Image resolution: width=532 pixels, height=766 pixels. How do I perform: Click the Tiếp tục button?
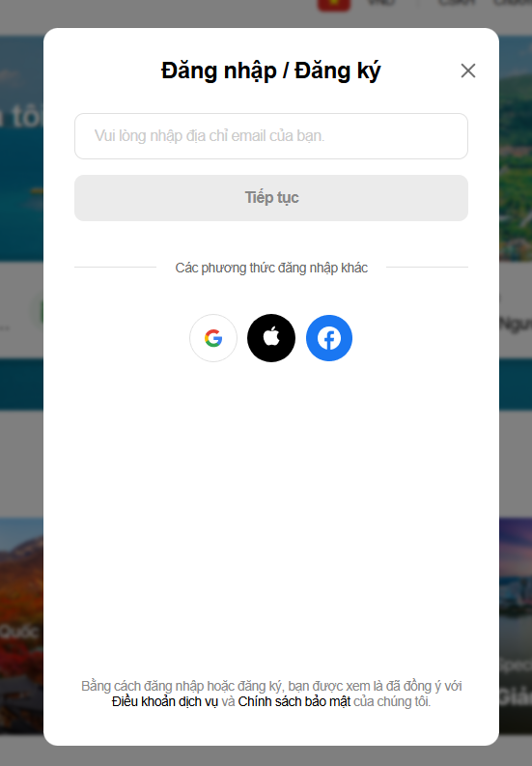[x=271, y=198]
